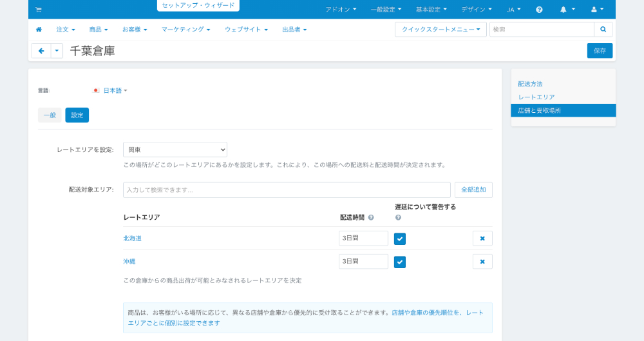The height and width of the screenshot is (341, 644).
Task: Go to レートエリア in sidebar
Action: (536, 97)
